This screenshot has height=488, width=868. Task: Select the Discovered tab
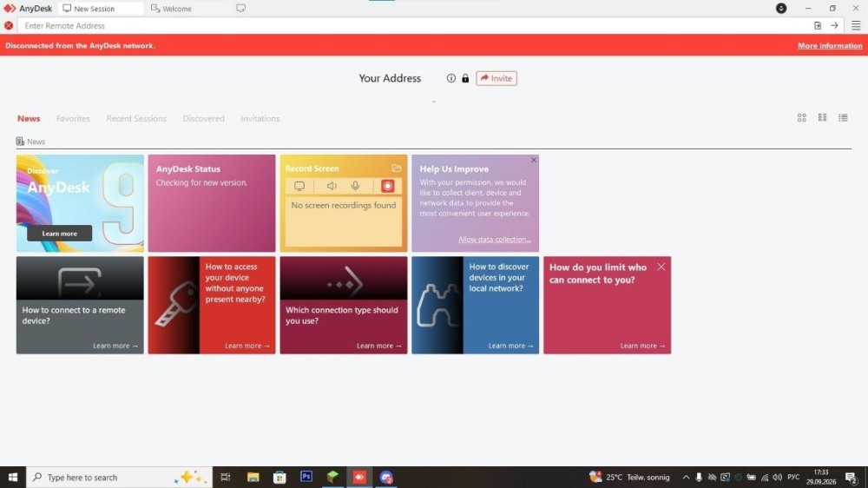[204, 119]
